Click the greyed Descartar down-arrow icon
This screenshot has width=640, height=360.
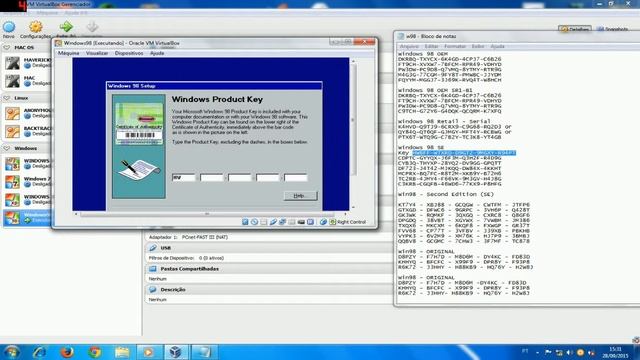pos(92,27)
